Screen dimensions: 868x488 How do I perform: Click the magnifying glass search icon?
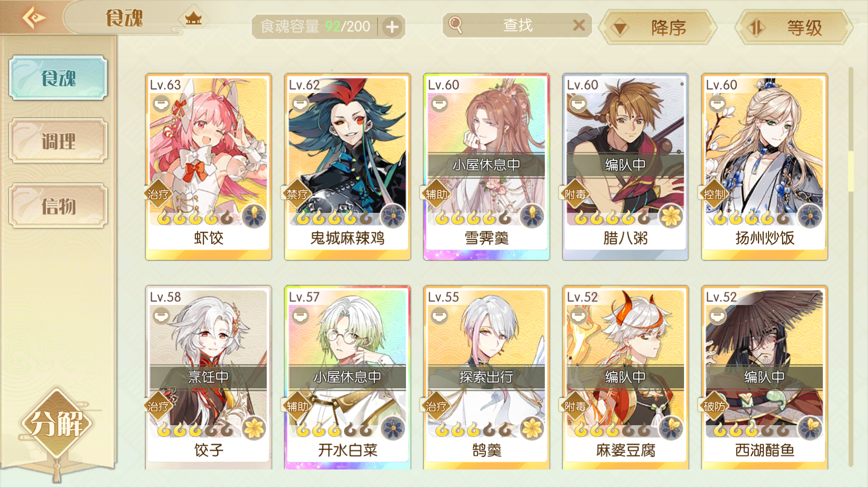coord(455,25)
